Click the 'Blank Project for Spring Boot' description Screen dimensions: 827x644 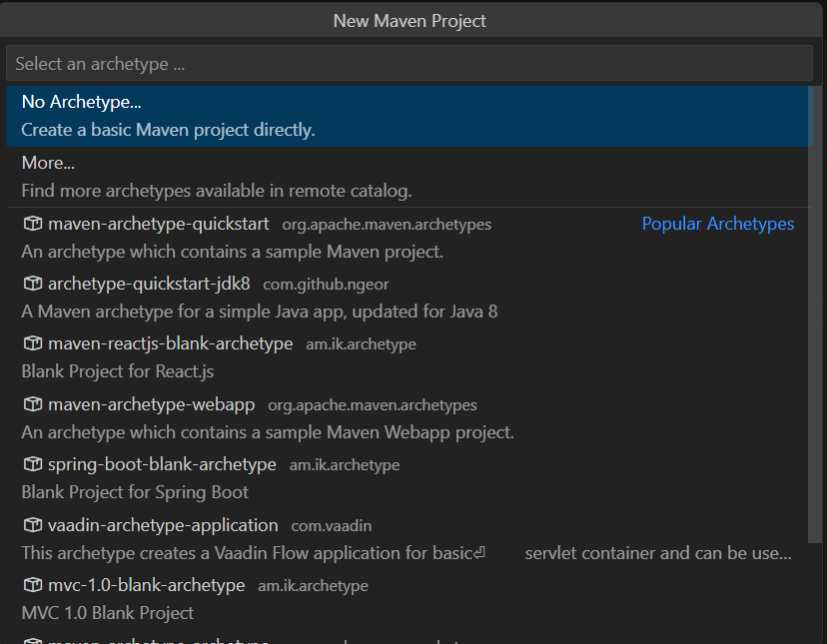pos(135,492)
